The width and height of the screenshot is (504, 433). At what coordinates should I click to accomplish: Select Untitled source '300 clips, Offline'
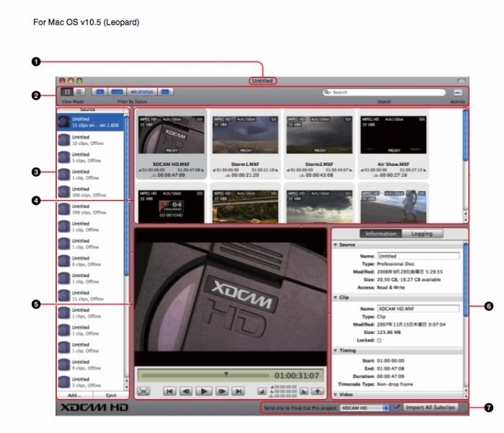(x=90, y=192)
